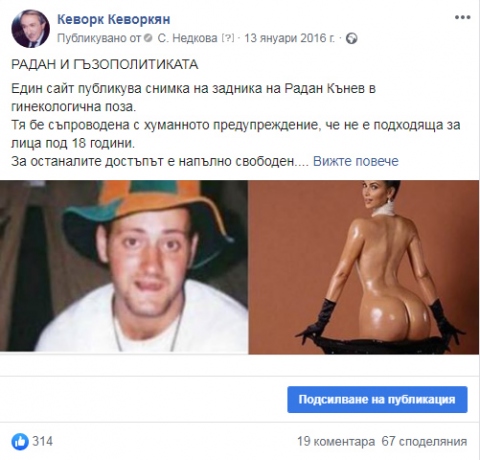This screenshot has width=480, height=460.
Task: Click the blue thumbs-up like icon
Action: 20,442
